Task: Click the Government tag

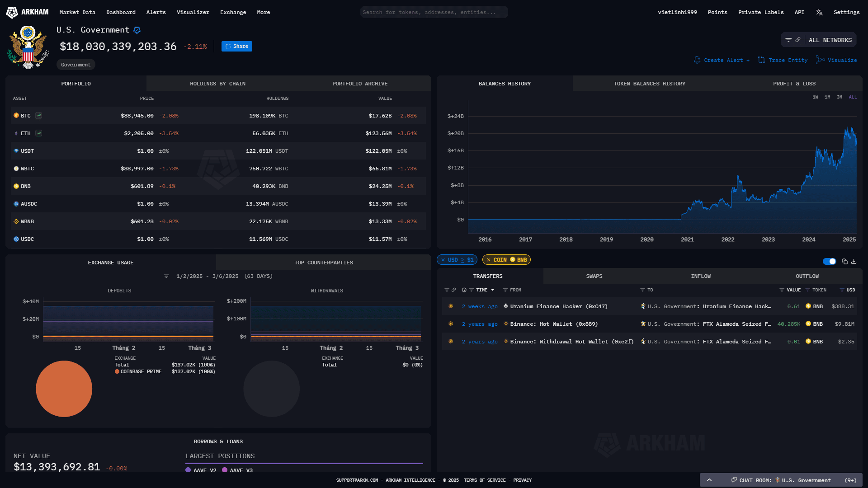Action: [76, 65]
